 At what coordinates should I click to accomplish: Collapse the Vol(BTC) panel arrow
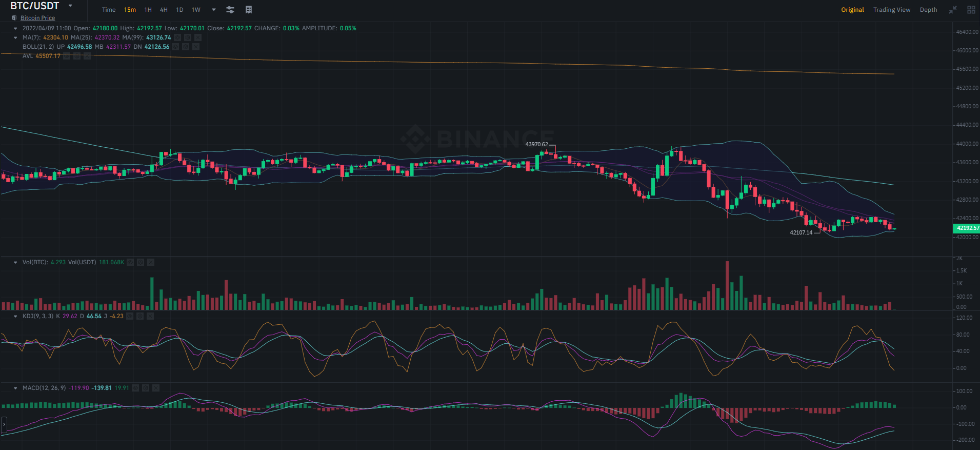(15, 262)
